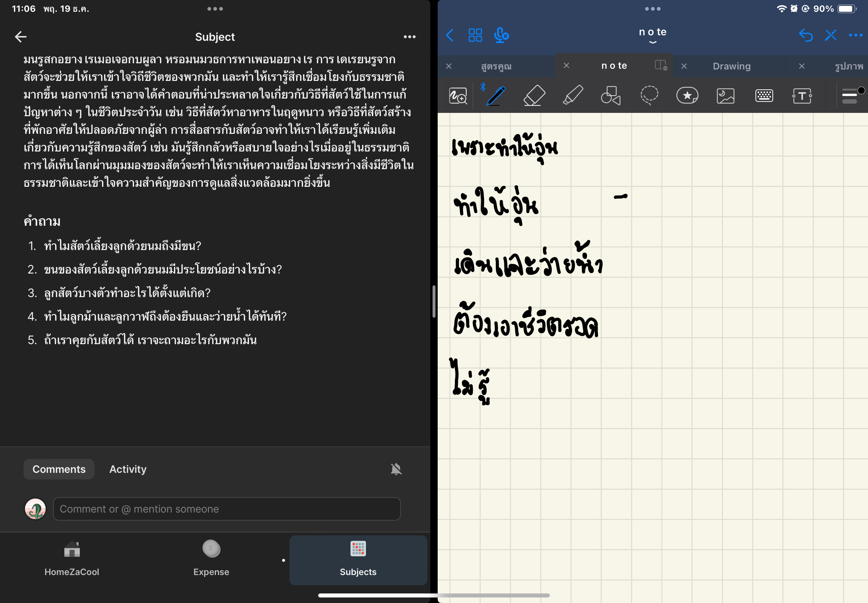
Task: Activate the Lasso selection tool
Action: 649,95
